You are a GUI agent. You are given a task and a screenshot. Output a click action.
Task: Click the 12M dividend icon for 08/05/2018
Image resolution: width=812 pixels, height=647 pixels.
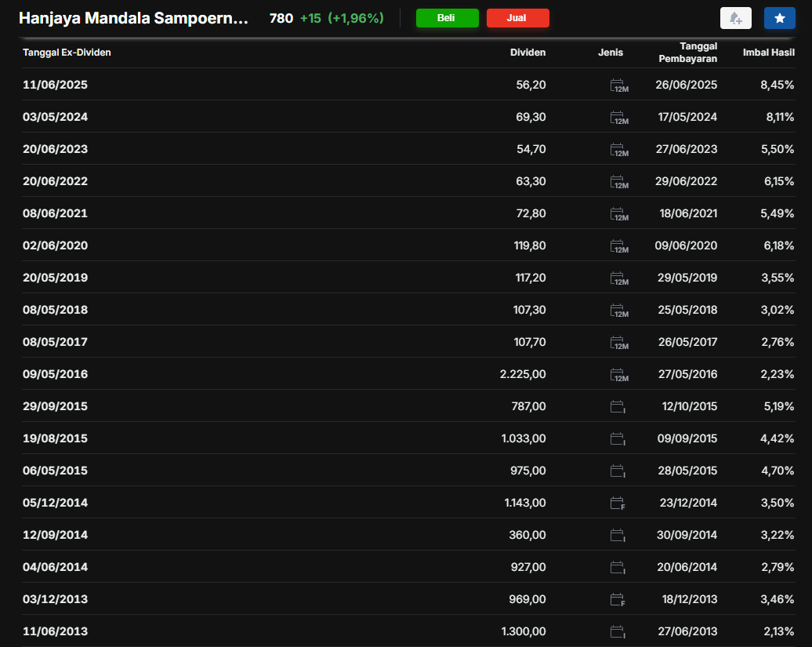(619, 311)
